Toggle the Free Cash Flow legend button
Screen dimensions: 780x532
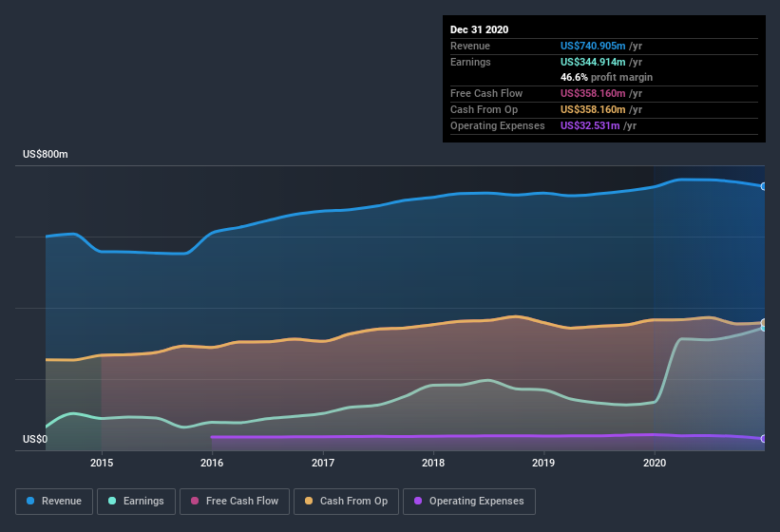[235, 502]
